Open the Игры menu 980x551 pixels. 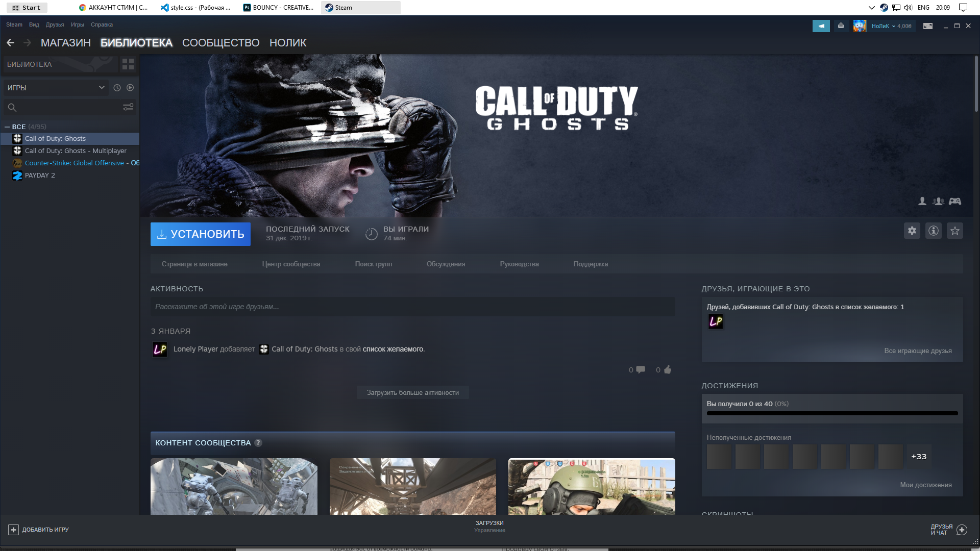click(x=78, y=24)
